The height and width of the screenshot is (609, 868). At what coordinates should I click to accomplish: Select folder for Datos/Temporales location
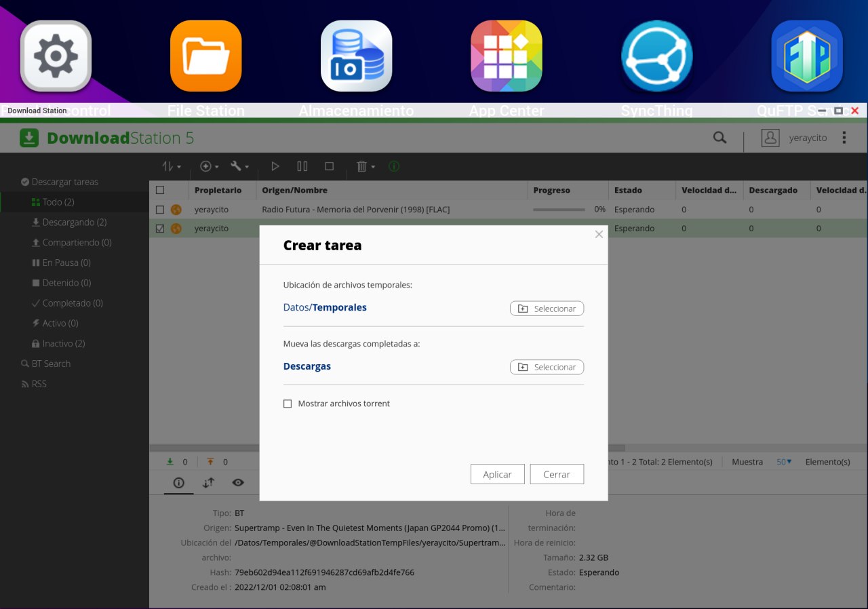coord(547,309)
